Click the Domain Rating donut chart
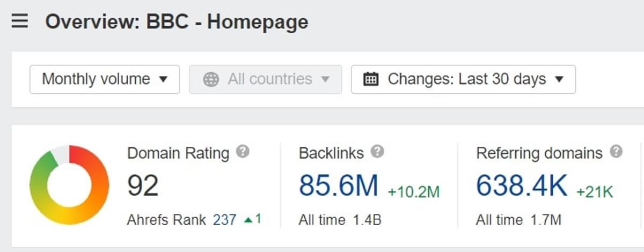The width and height of the screenshot is (644, 252). click(69, 185)
